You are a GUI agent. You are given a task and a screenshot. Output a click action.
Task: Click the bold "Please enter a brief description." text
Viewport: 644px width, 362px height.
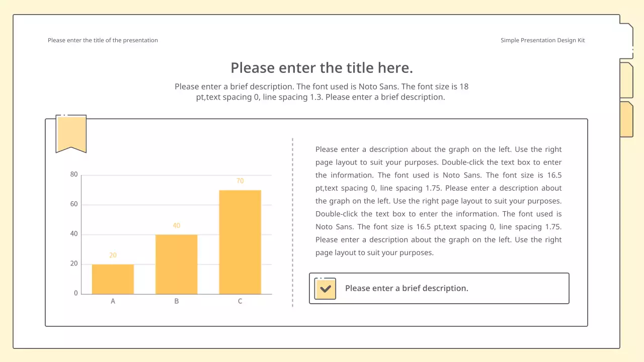point(407,289)
